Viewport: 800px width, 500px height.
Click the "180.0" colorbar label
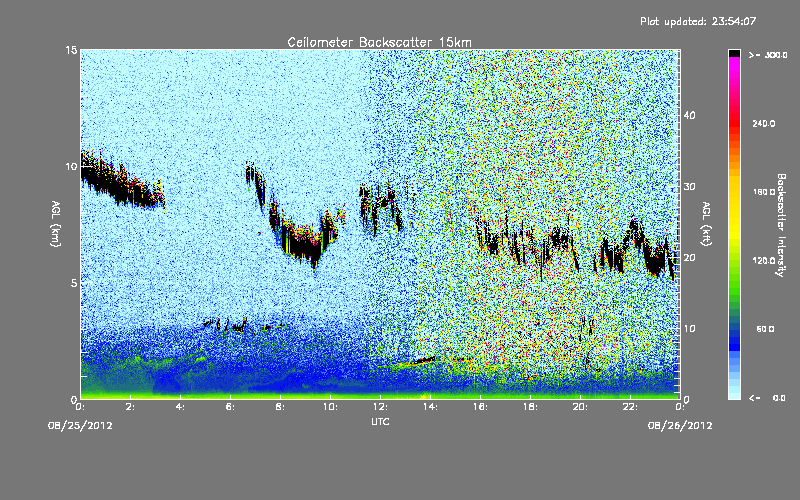click(x=764, y=192)
